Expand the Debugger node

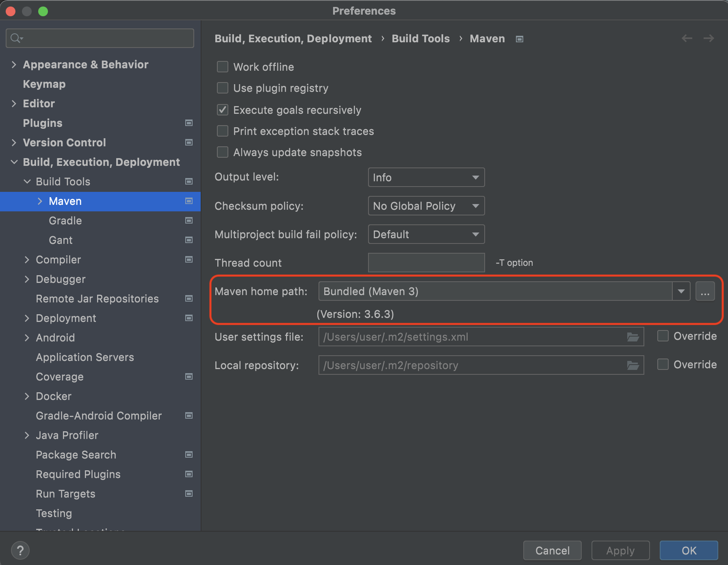[x=27, y=279]
